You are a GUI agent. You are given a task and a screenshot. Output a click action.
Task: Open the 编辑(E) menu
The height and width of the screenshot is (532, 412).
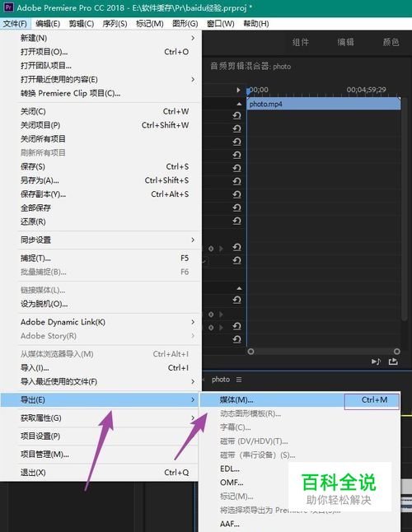pos(48,24)
